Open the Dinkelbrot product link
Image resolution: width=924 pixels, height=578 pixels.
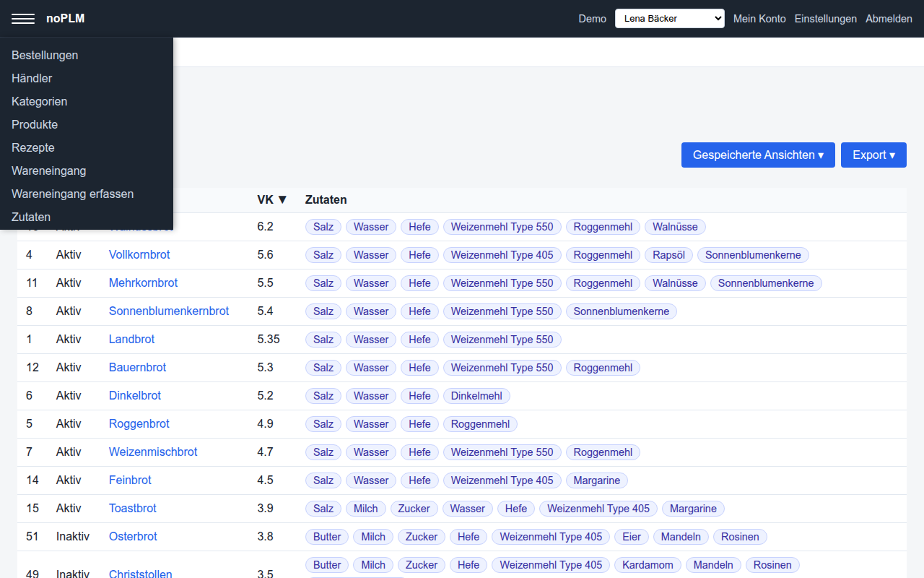[135, 396]
